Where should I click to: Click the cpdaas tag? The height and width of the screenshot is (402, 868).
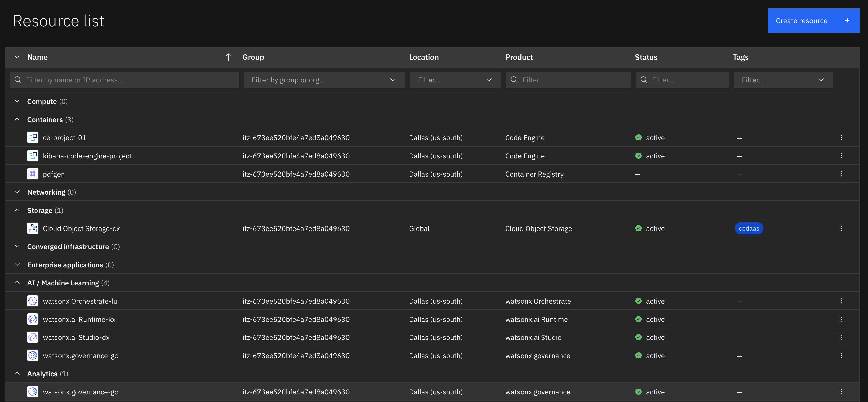[749, 228]
